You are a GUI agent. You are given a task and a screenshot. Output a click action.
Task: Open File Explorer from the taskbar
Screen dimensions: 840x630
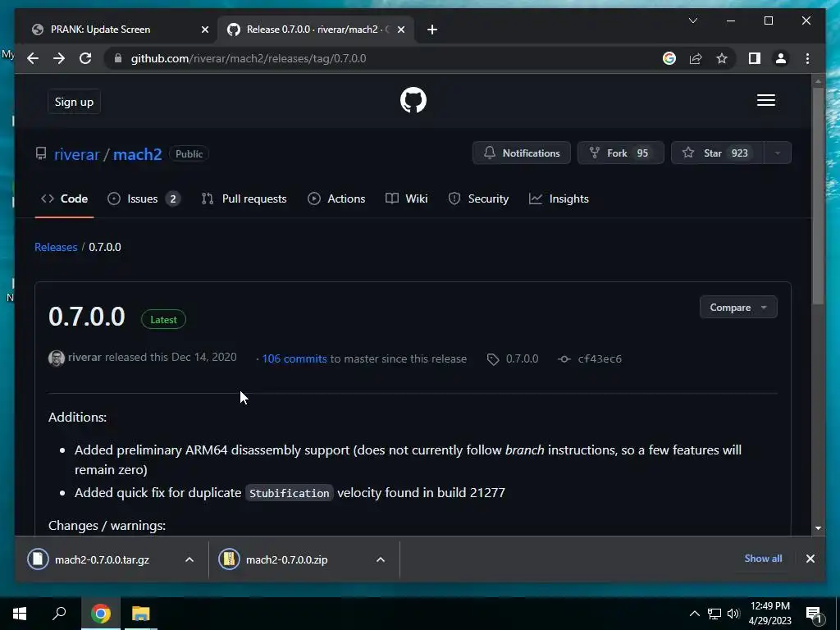pos(140,614)
